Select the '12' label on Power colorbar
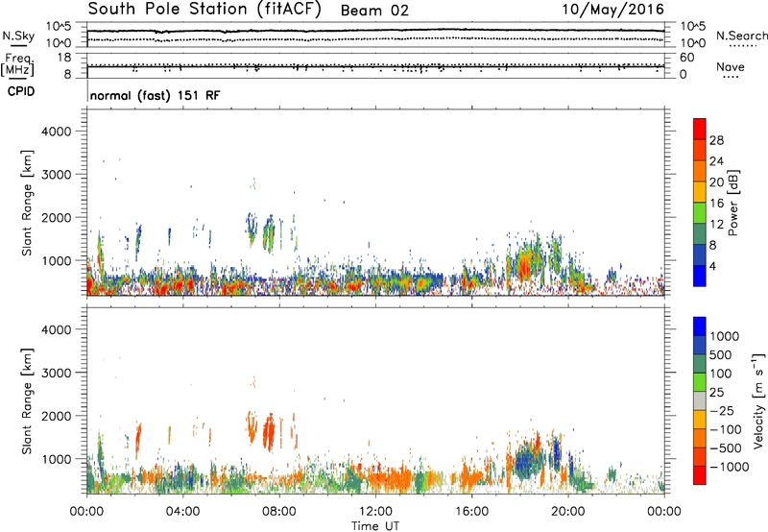Image resolution: width=768 pixels, height=532 pixels. pos(716,225)
